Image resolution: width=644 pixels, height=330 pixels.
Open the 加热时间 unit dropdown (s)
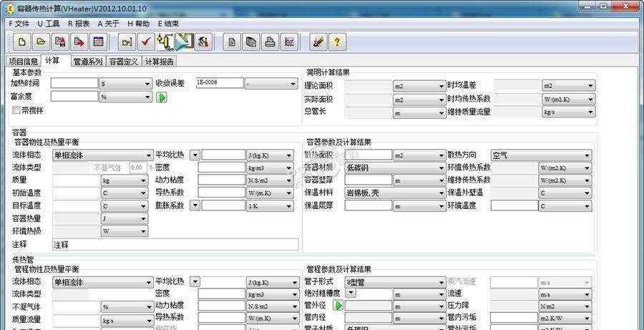(x=126, y=84)
